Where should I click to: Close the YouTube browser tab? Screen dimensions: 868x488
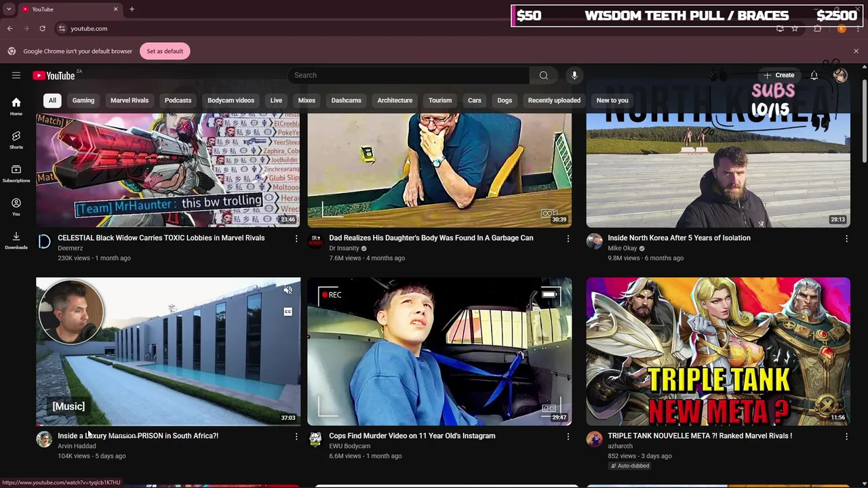click(115, 9)
